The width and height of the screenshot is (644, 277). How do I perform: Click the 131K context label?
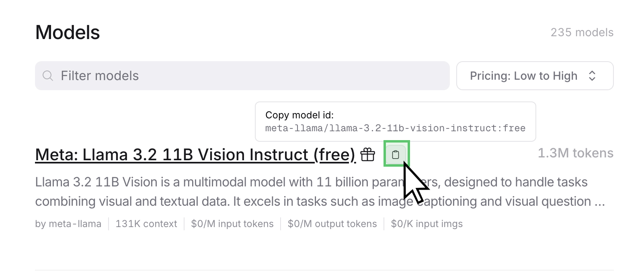(x=146, y=224)
